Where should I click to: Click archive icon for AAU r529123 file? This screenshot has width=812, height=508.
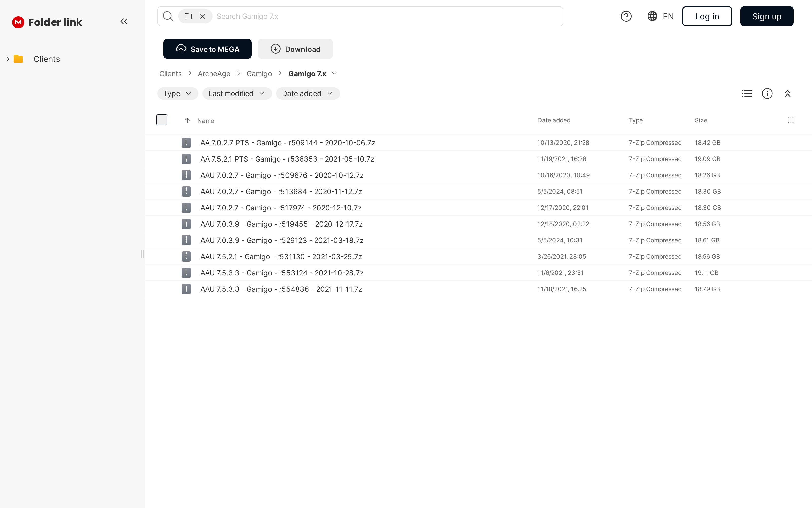(186, 240)
